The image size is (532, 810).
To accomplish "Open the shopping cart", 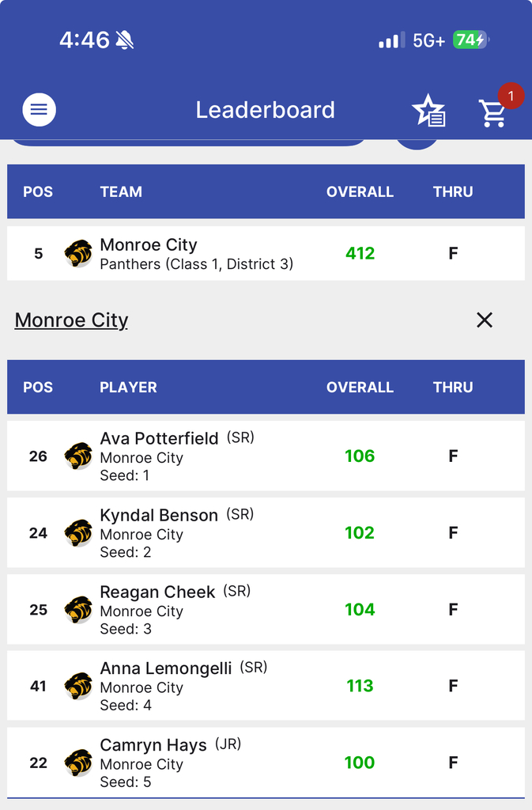I will [x=492, y=113].
